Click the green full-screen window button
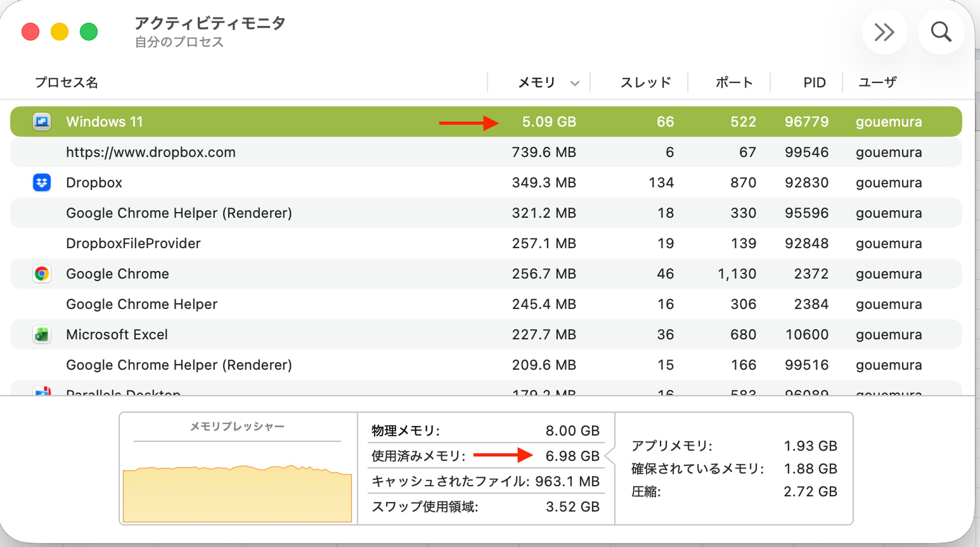The image size is (980, 547). (x=89, y=32)
